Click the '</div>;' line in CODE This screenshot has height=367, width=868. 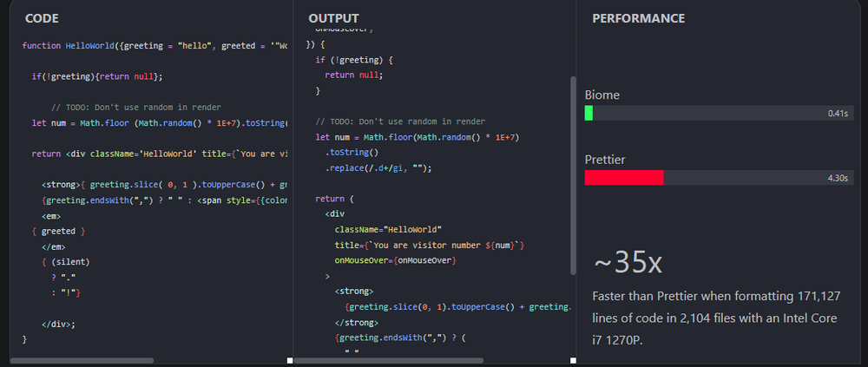(58, 324)
